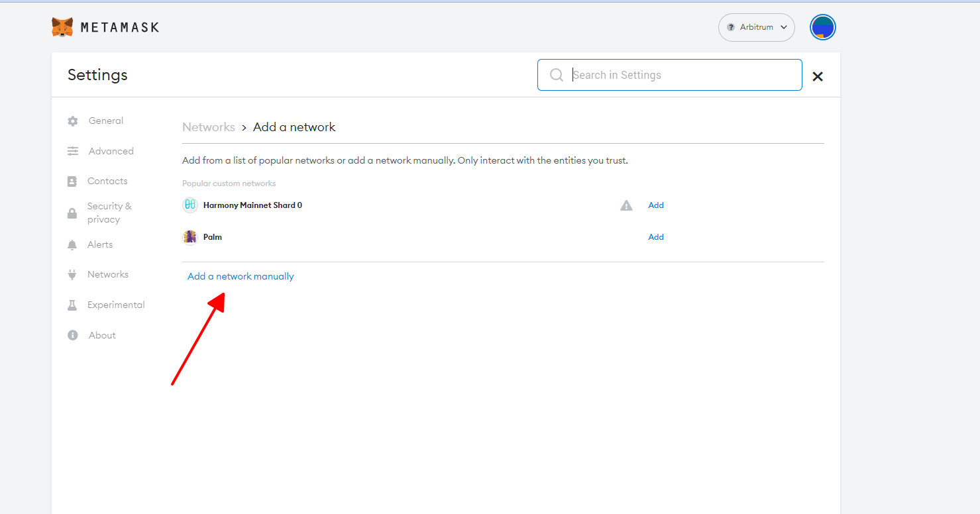The image size is (980, 514).
Task: Open the Security & privacy tab
Action: (109, 213)
